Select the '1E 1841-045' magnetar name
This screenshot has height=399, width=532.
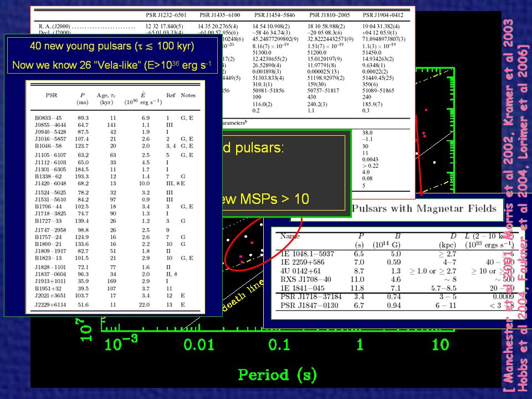pos(303,288)
